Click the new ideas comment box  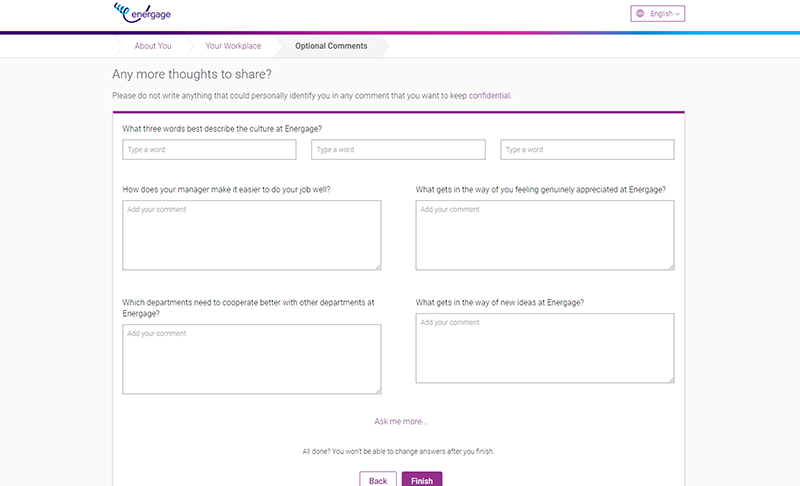pos(545,348)
